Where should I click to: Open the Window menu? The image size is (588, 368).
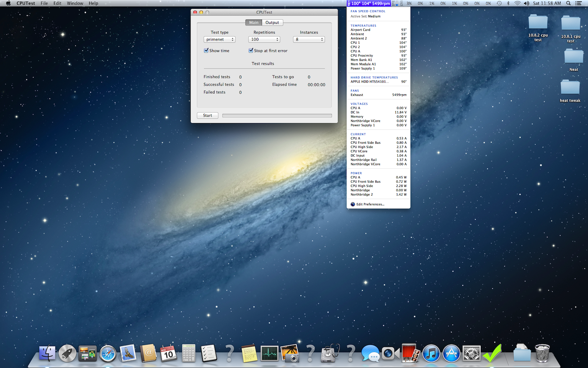tap(75, 3)
